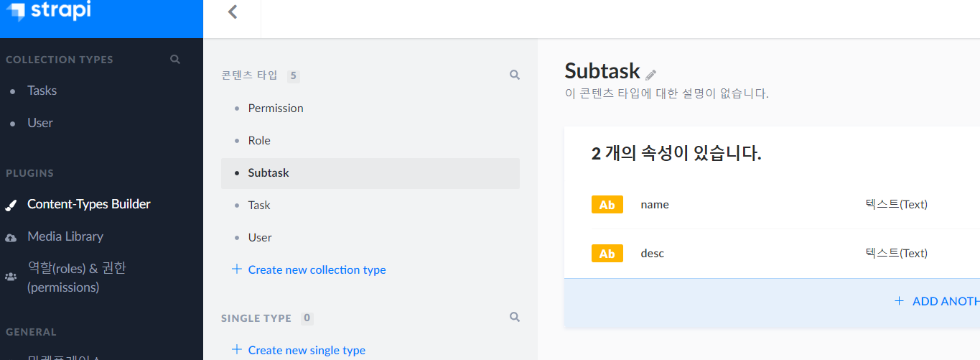The image size is (980, 360).
Task: Click Create new single type link
Action: (x=307, y=351)
